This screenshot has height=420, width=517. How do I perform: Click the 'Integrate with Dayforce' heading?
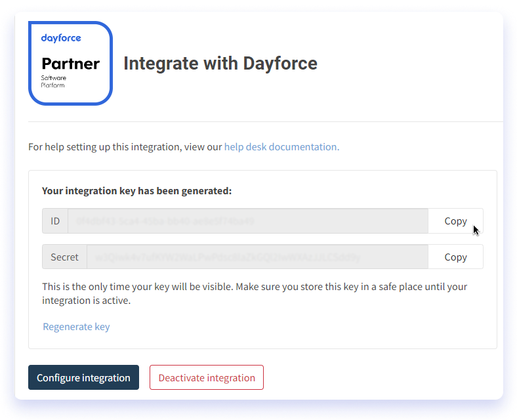click(220, 63)
